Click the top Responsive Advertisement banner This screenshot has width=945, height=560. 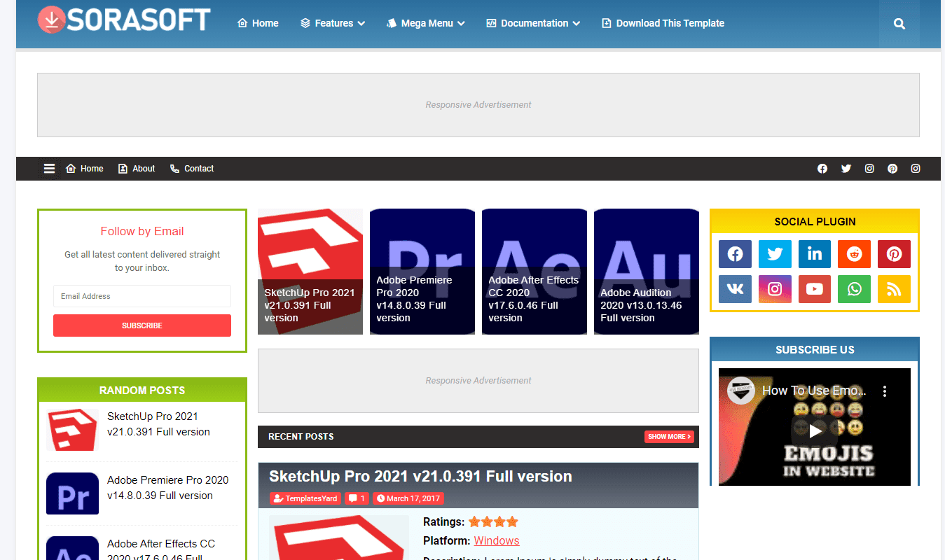point(478,105)
